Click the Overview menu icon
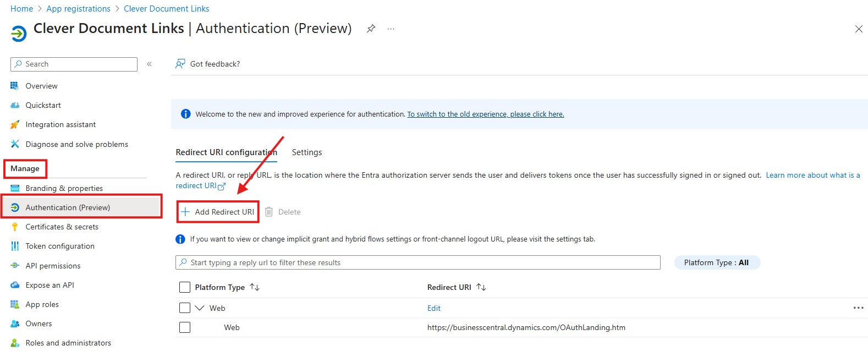Screen dimensions: 868x351 [x=15, y=86]
